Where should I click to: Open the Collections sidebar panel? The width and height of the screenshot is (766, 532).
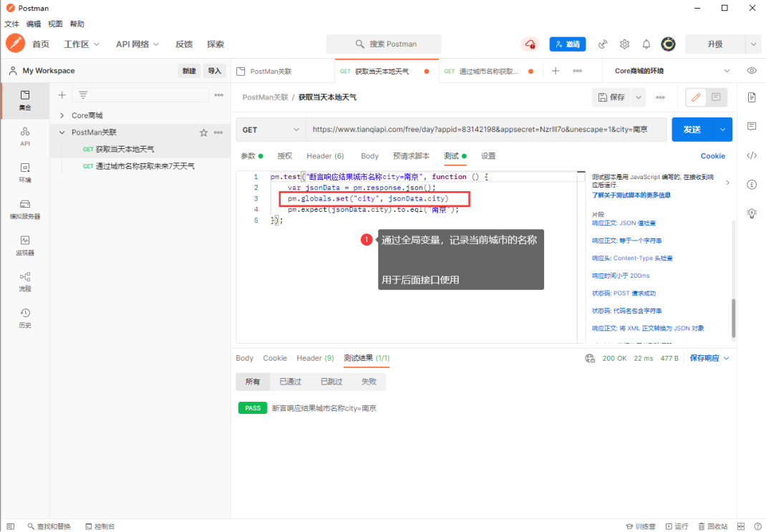tap(25, 100)
